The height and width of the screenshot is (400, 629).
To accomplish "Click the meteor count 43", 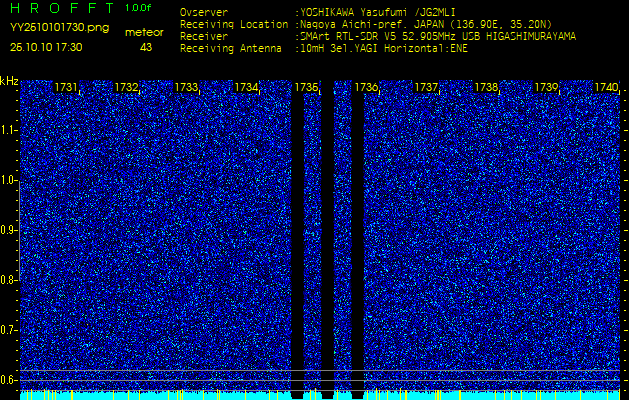I will click(x=146, y=47).
